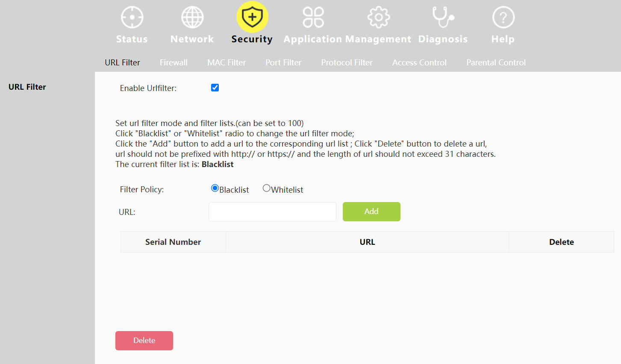Go to the Port Filter tab
The height and width of the screenshot is (364, 621).
pyautogui.click(x=283, y=62)
